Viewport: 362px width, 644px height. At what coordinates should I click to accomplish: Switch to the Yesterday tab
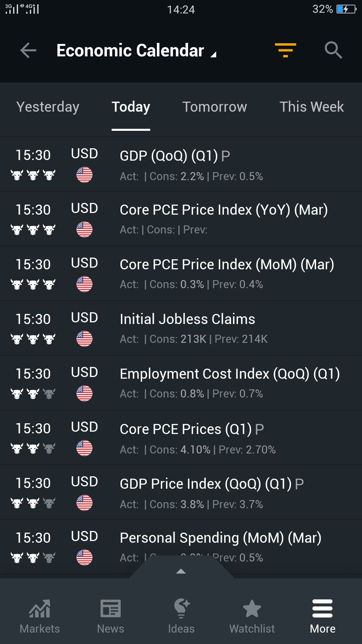coord(48,107)
